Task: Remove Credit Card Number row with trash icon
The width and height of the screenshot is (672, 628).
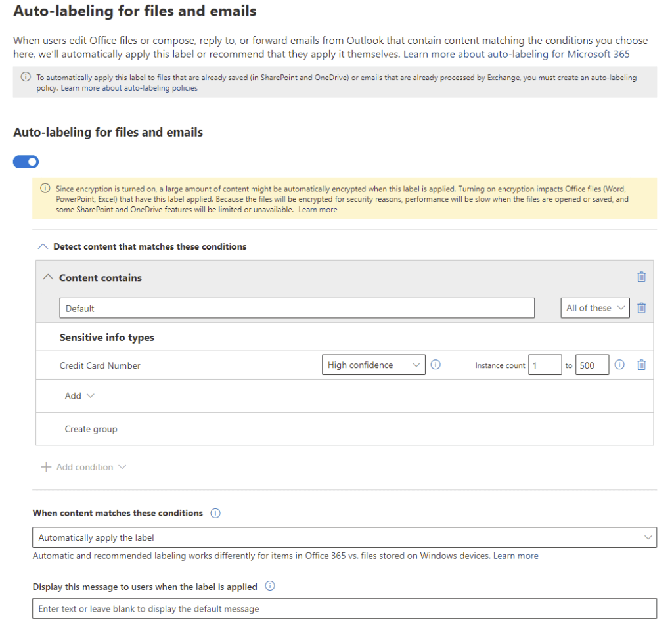Action: 641,365
